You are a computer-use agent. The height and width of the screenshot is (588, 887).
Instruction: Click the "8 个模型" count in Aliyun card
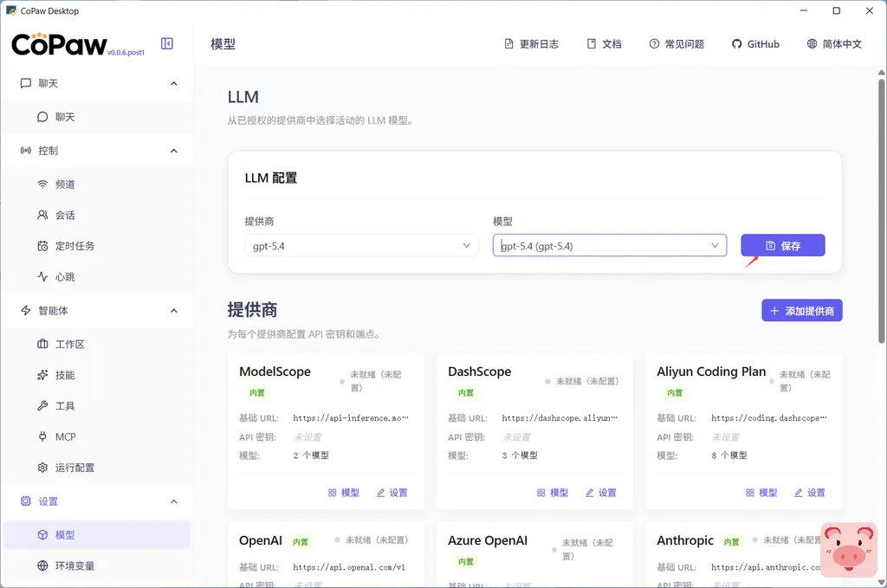(729, 456)
